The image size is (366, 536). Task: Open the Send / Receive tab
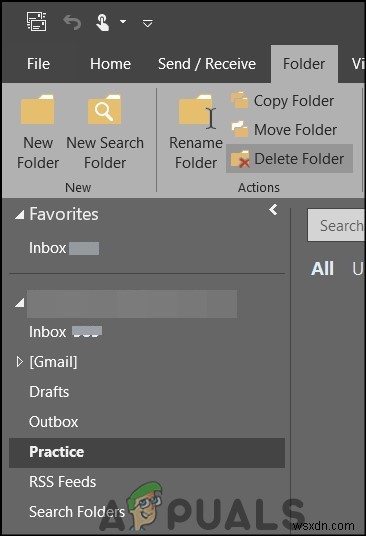pos(207,64)
